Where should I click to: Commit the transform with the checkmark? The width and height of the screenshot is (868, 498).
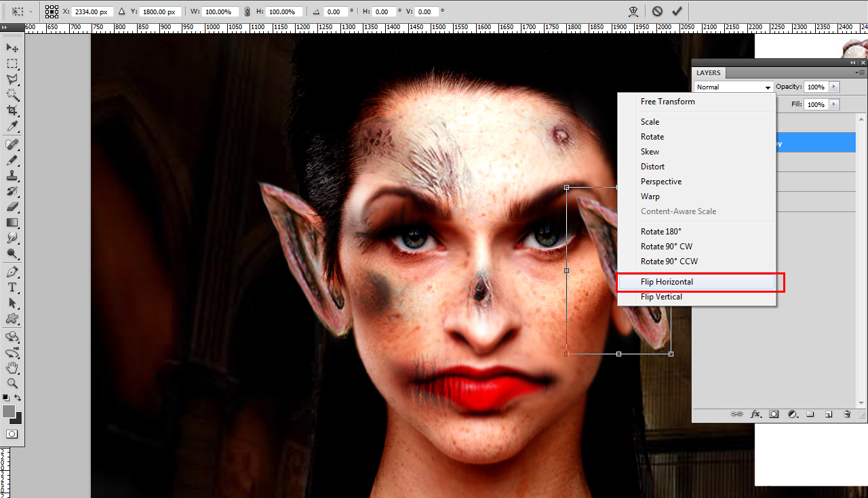pyautogui.click(x=677, y=12)
